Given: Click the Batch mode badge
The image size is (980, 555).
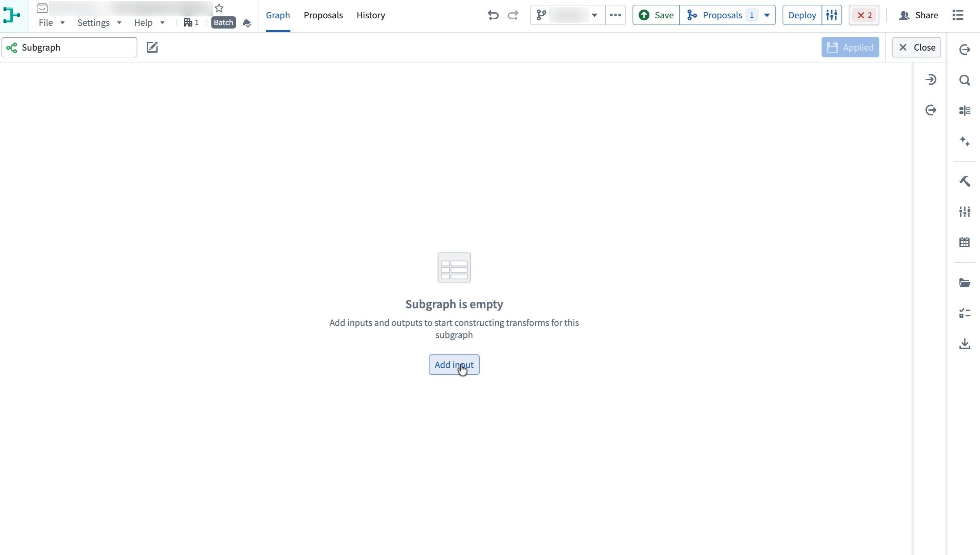Looking at the screenshot, I should click(223, 22).
